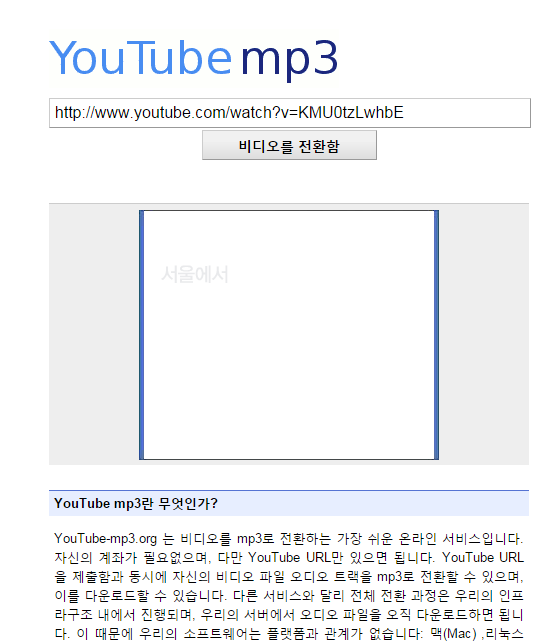
Task: Click the line starting '자신의 계좌가 필요없으며'
Action: pyautogui.click(x=289, y=558)
